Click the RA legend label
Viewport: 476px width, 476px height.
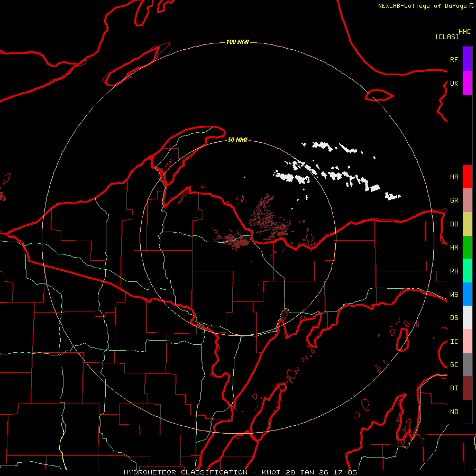tap(454, 271)
